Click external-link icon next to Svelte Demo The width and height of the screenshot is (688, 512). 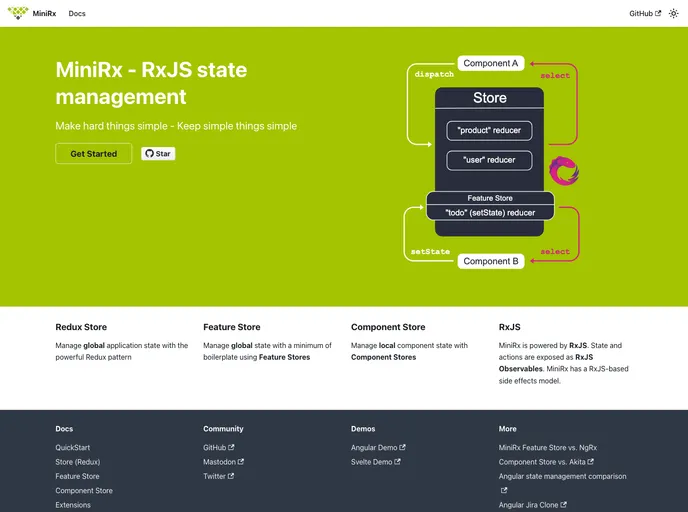397,462
